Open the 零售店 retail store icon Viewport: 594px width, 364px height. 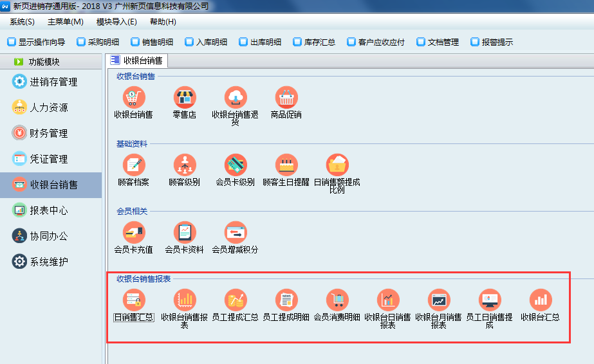185,98
